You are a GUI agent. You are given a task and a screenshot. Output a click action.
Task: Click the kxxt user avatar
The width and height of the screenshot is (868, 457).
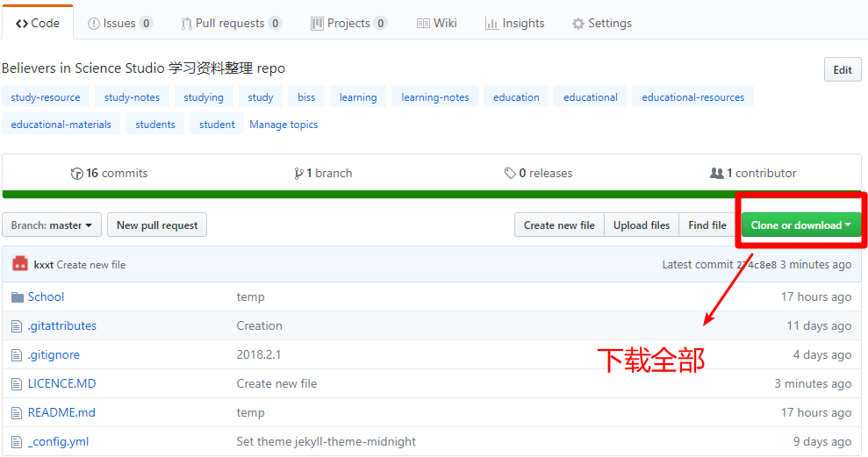pos(20,263)
